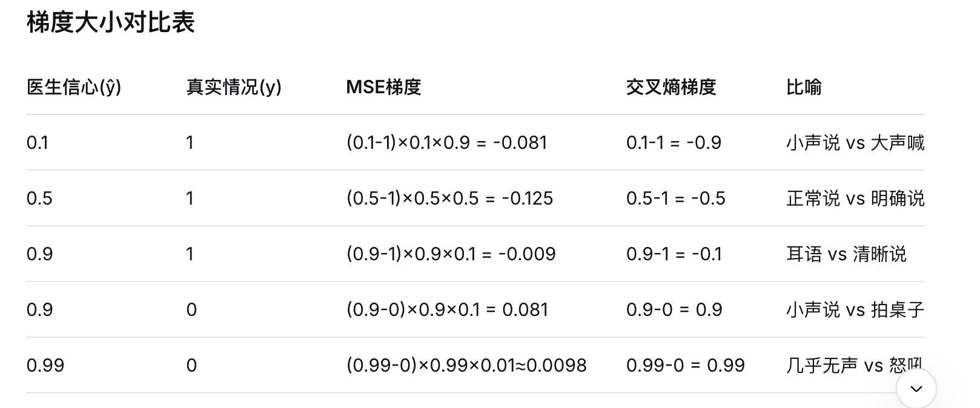Click the 医生信心(ŷ) column header
The height and width of the screenshot is (408, 980).
pos(74,87)
